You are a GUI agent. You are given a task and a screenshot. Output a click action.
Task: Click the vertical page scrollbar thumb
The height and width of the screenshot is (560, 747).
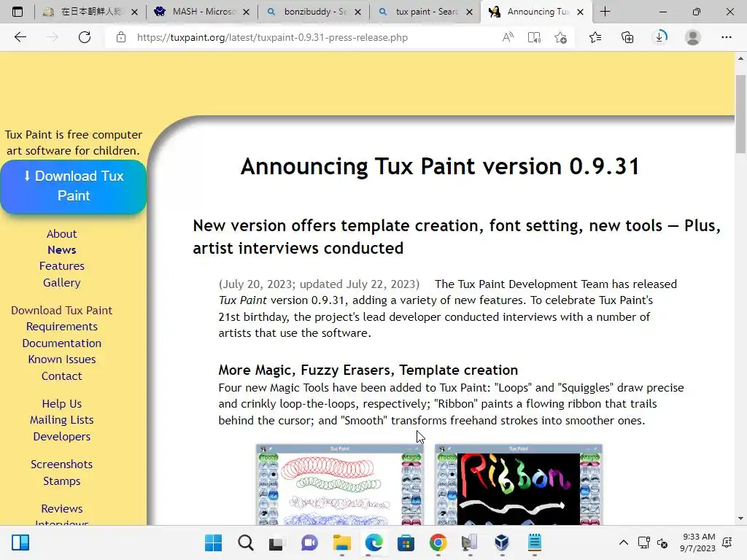point(740,114)
